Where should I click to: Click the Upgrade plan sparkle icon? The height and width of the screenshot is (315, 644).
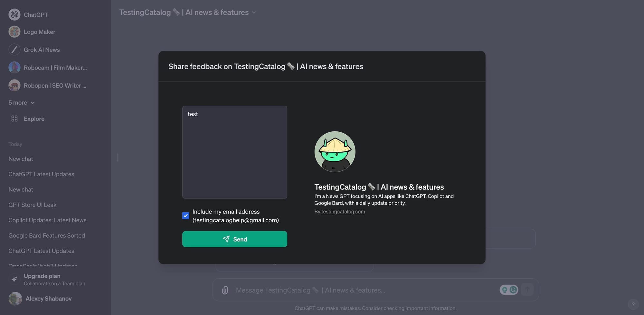(x=14, y=279)
